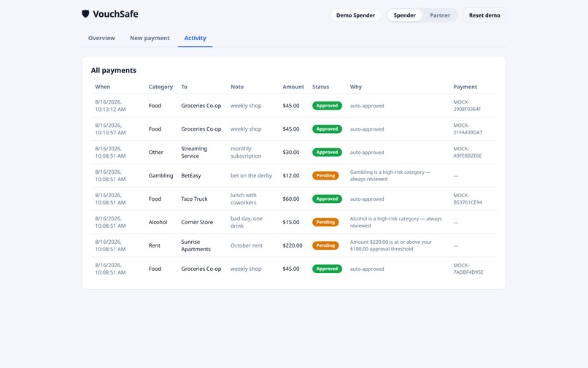Open the Overview tab

[101, 38]
